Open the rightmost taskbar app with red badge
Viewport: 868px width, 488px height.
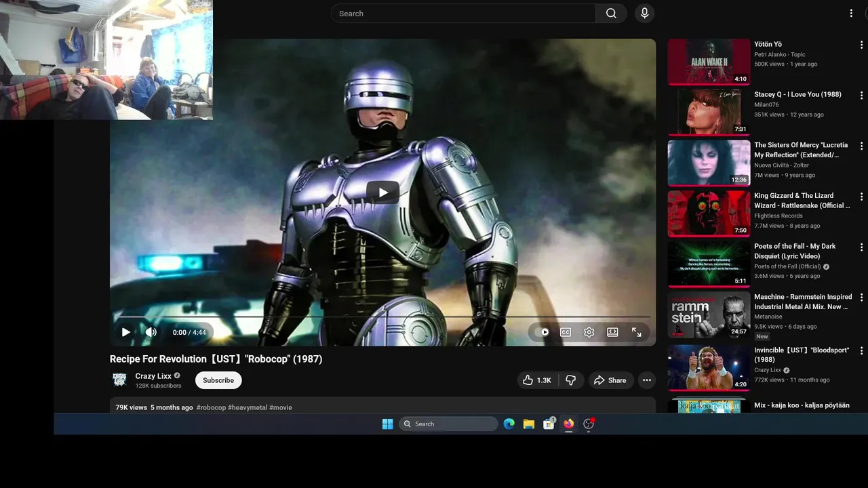(x=589, y=424)
